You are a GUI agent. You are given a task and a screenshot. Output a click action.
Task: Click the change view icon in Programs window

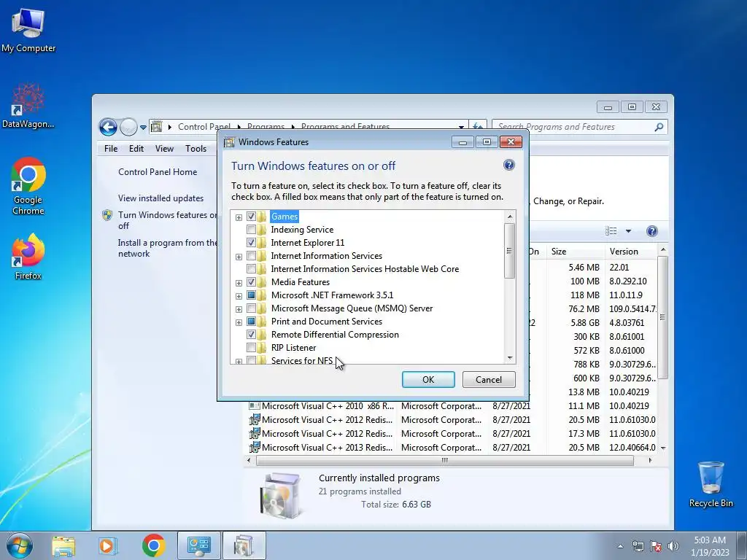pos(611,231)
